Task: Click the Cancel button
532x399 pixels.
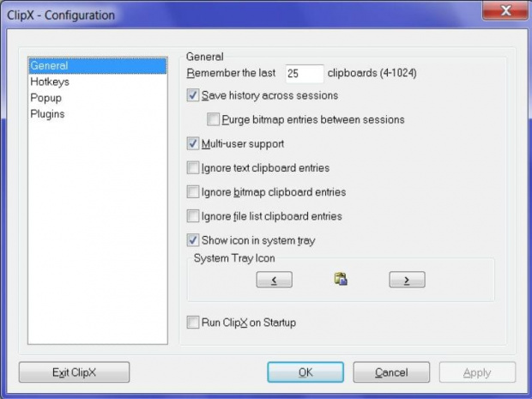Action: 391,372
